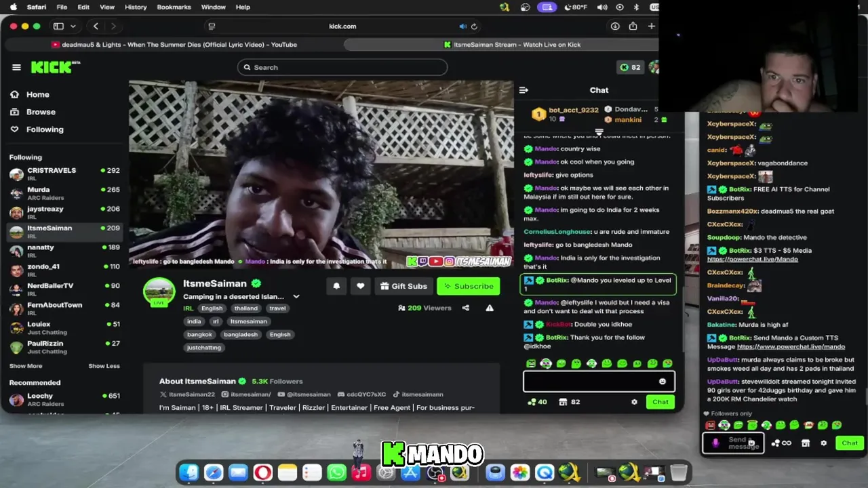The image size is (868, 488).
Task: Mute tab audio via address bar speaker icon
Action: coord(462,26)
